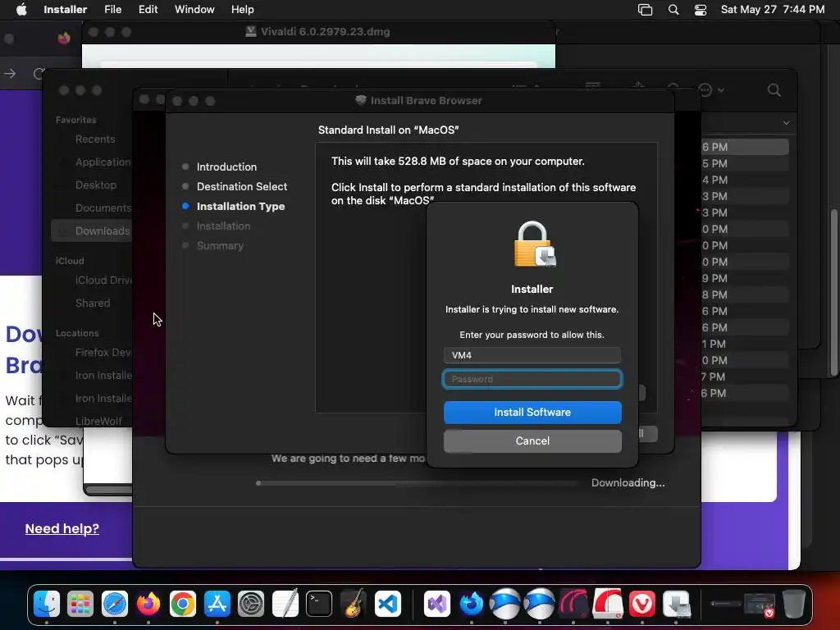The image size is (840, 630).
Task: Click the window-stack icon in menu bar
Action: (x=645, y=10)
